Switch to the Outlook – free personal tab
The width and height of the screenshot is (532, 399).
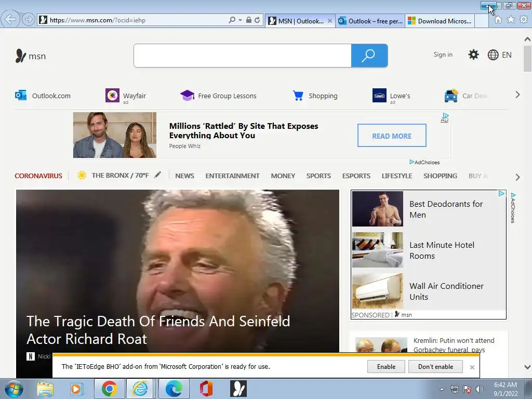370,21
